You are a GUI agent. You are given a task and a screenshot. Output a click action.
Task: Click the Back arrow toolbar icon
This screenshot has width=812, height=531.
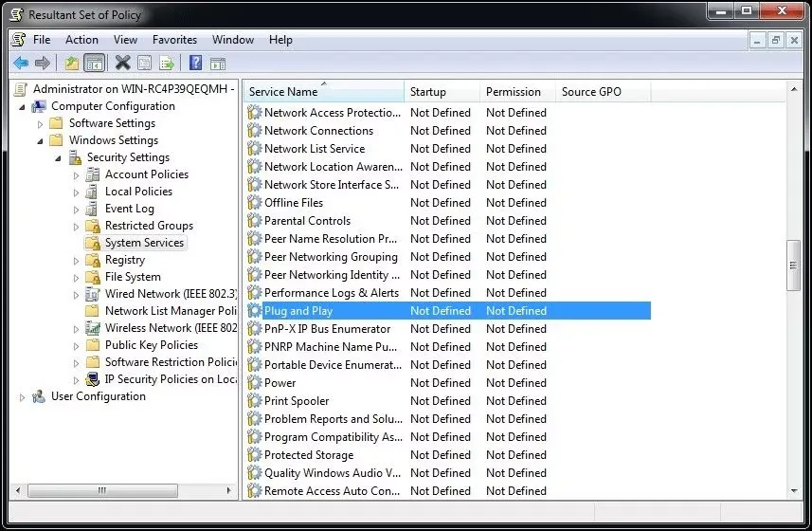coord(21,64)
